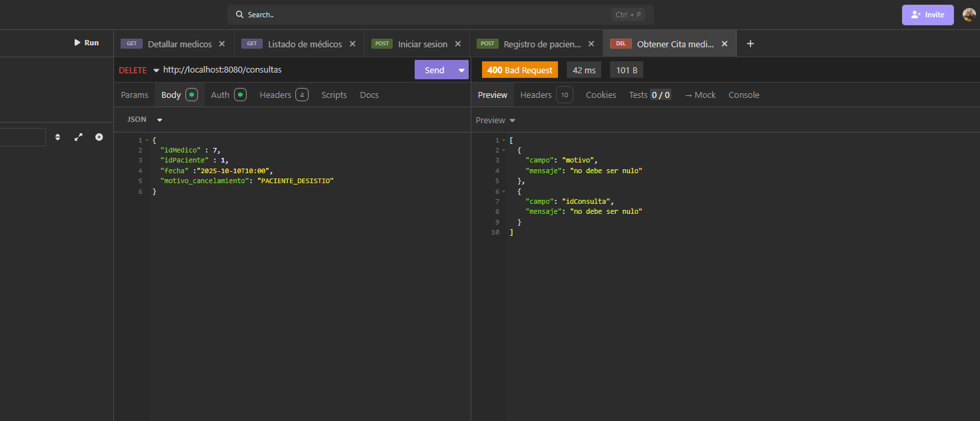Select the Obtener Cita medi... tab
The height and width of the screenshot is (421, 980).
click(669, 44)
